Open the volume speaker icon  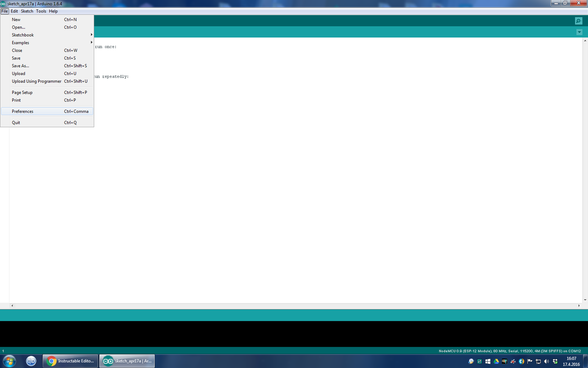pos(546,361)
